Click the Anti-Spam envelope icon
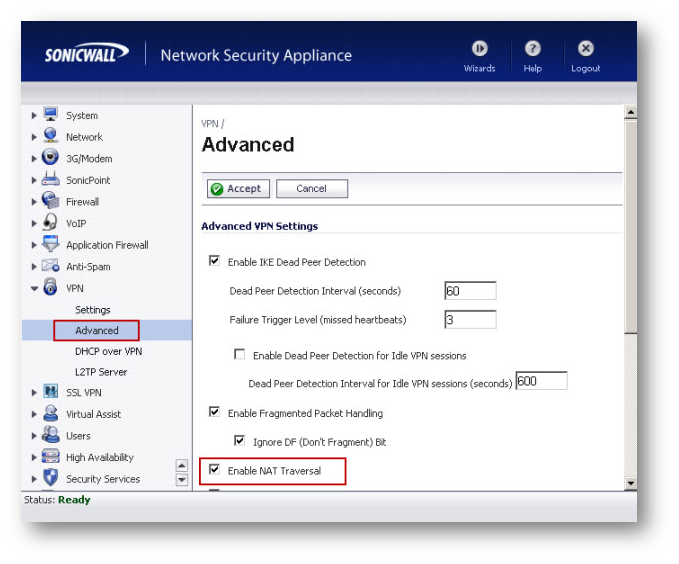This screenshot has width=679, height=564. click(x=50, y=265)
